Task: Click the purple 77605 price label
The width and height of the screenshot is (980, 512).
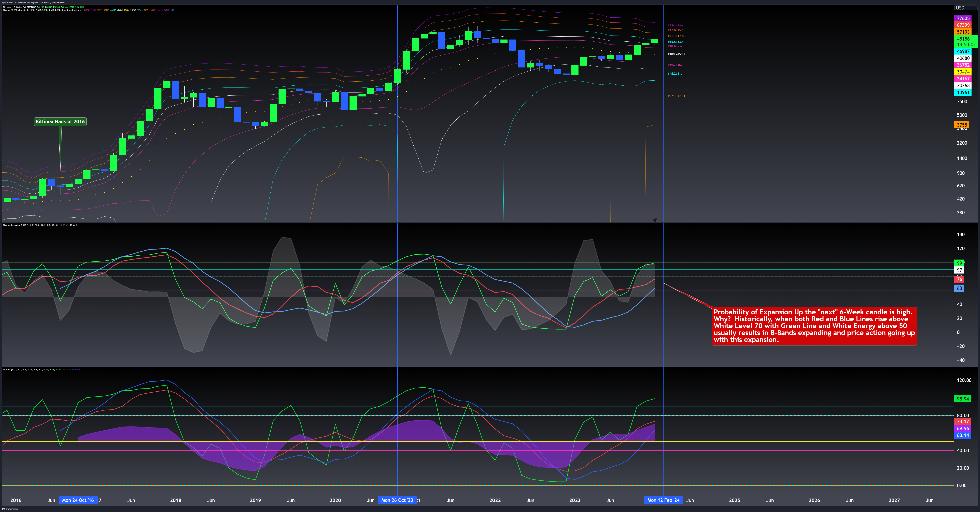Action: [963, 18]
